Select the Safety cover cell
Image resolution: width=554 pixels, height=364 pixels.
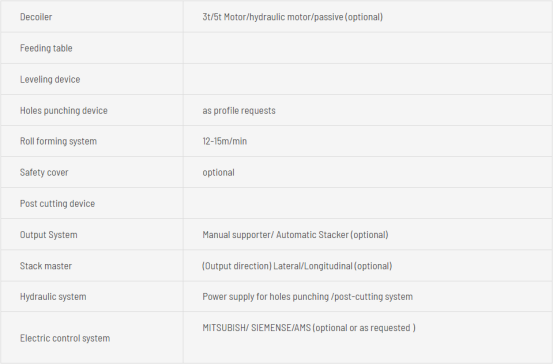[x=92, y=172]
